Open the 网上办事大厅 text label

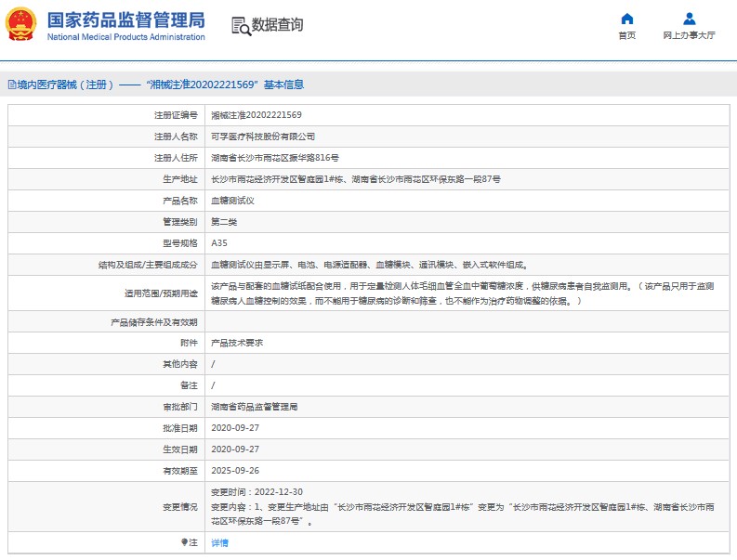click(689, 35)
